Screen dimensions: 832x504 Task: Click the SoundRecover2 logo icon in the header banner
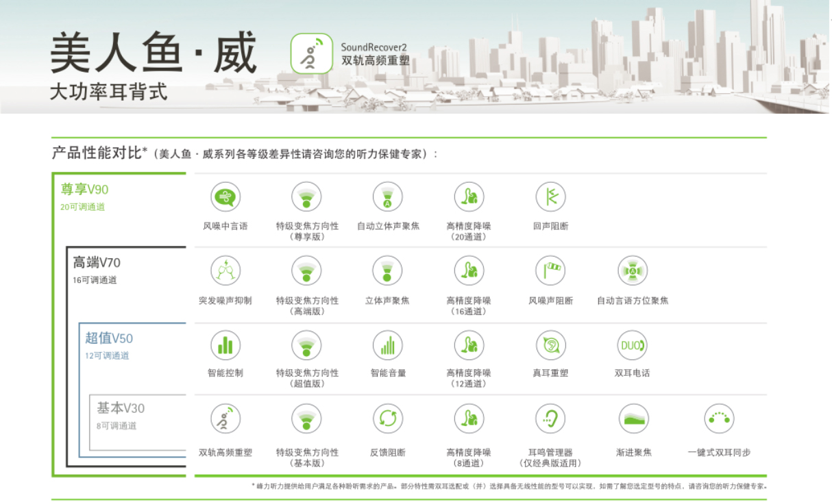[x=312, y=53]
